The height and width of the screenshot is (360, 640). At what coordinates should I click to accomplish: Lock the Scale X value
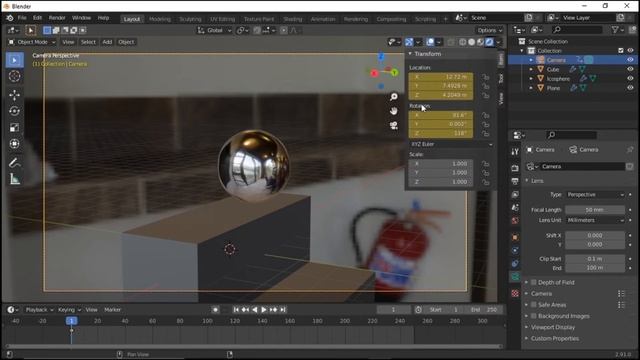485,164
